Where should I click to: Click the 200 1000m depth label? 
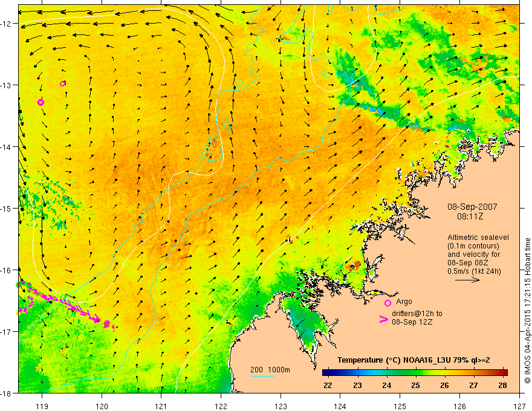pyautogui.click(x=270, y=370)
